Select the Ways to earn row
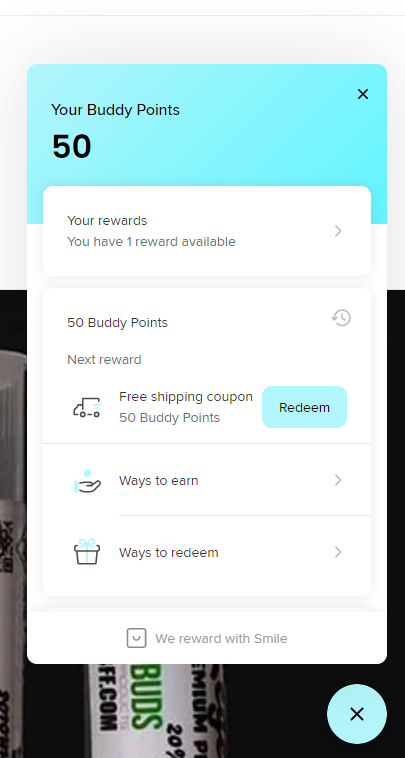 pyautogui.click(x=207, y=480)
